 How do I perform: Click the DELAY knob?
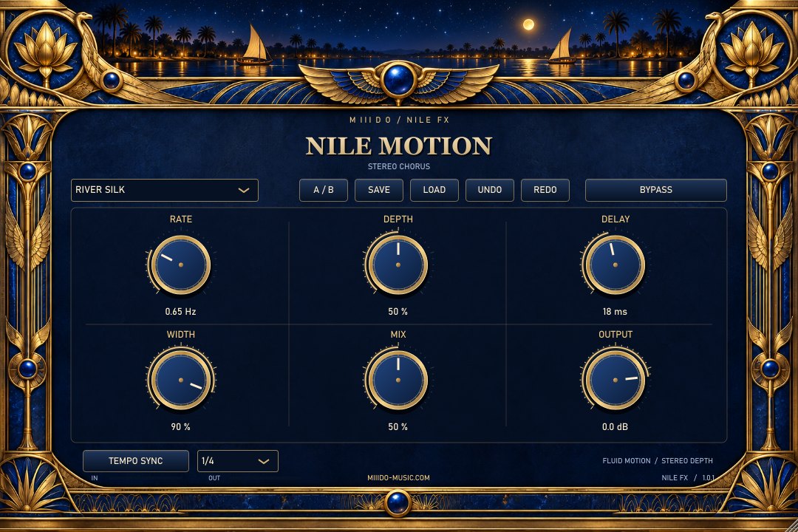click(615, 265)
